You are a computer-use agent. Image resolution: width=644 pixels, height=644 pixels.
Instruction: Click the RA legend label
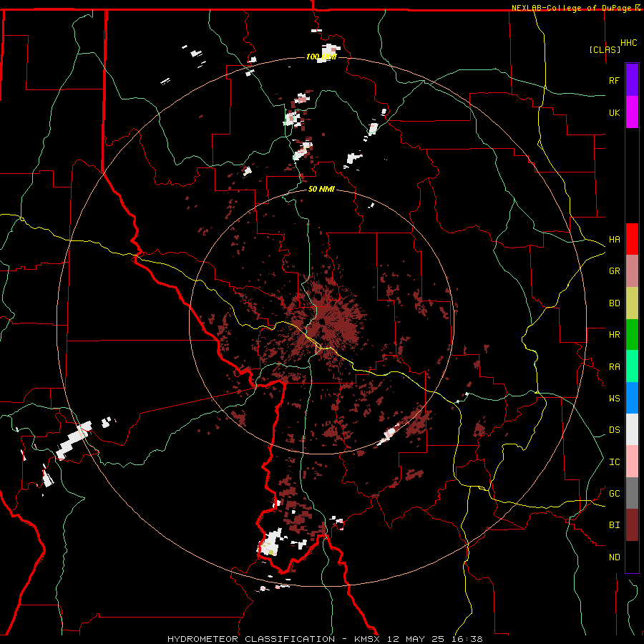point(614,366)
